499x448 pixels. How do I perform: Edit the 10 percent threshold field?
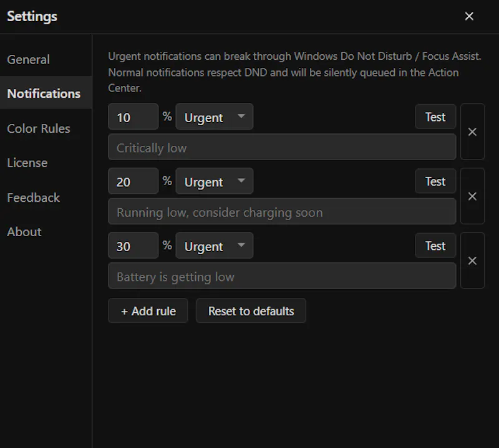(x=133, y=117)
